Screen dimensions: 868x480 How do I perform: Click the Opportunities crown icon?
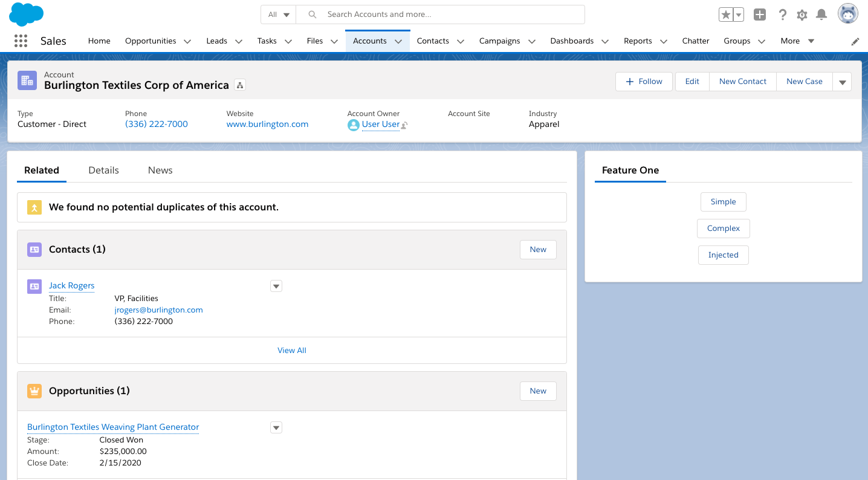(x=34, y=391)
